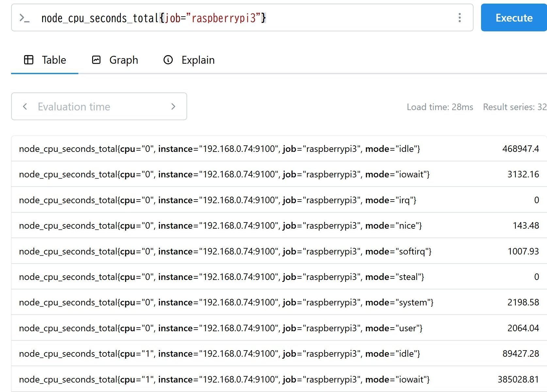
Task: Click the Graph chart icon
Action: [x=96, y=60]
